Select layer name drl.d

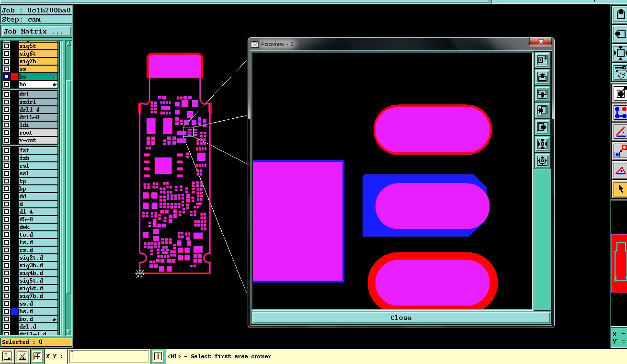coord(38,327)
